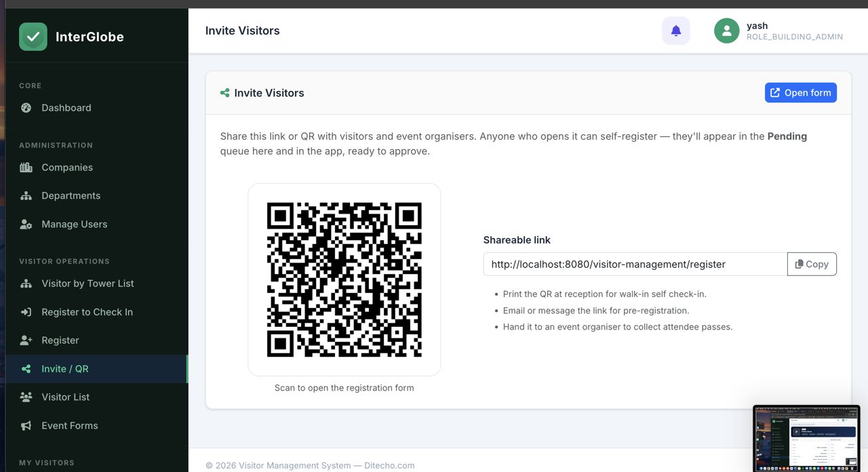The height and width of the screenshot is (472, 868).
Task: Go to Companies page
Action: (96, 168)
